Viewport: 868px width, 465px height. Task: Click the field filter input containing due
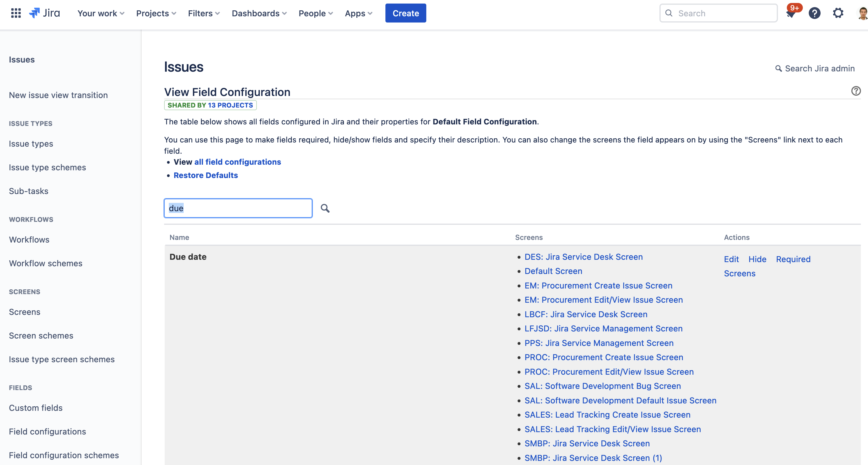click(x=238, y=208)
